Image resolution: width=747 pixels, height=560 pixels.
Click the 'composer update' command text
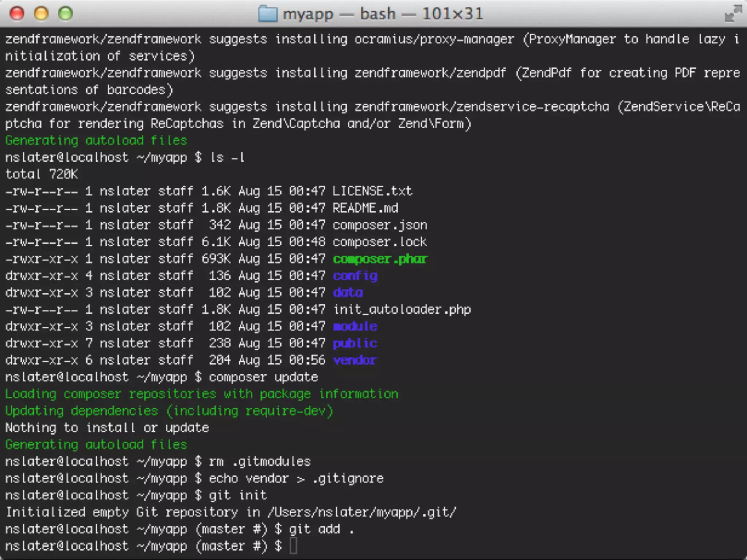[x=263, y=377]
